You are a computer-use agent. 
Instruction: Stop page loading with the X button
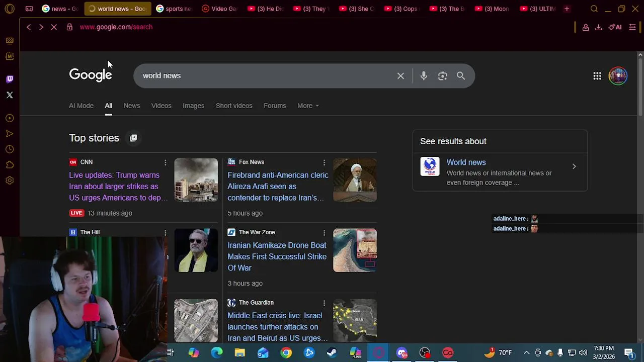point(54,27)
